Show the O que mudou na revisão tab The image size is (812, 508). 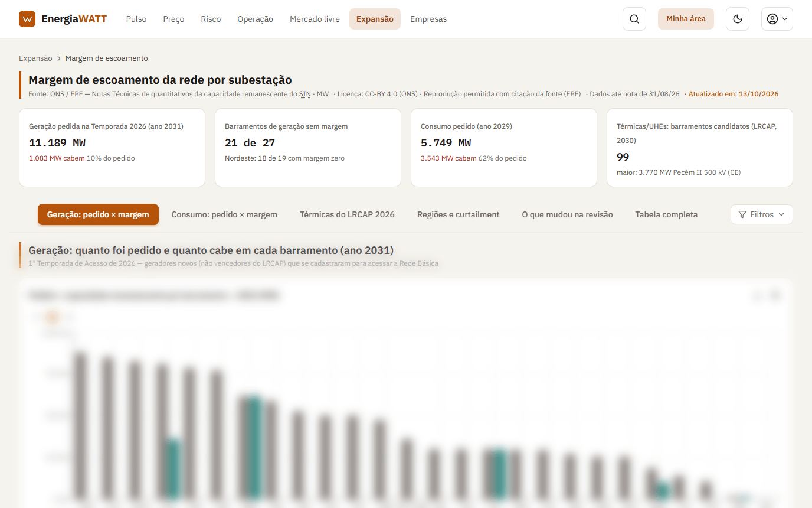tap(568, 214)
